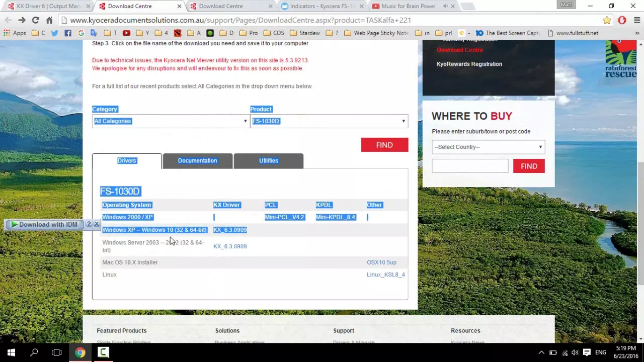644x362 pixels.
Task: Open the help button on the IDM panel
Action: pyautogui.click(x=89, y=224)
